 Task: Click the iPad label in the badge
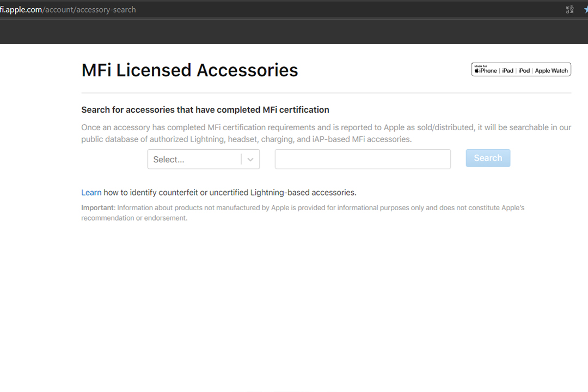pos(507,71)
